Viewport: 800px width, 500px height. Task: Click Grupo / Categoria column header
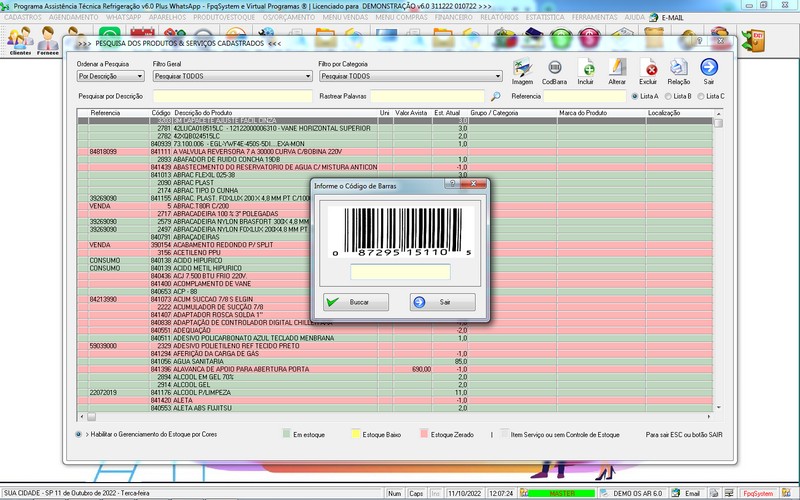(x=494, y=113)
